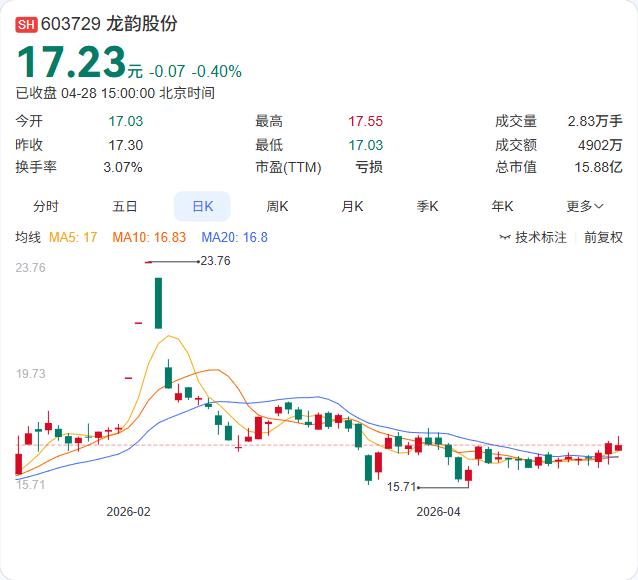Click the stock name 603729 龙韵股份
The height and width of the screenshot is (580, 638).
[109, 24]
